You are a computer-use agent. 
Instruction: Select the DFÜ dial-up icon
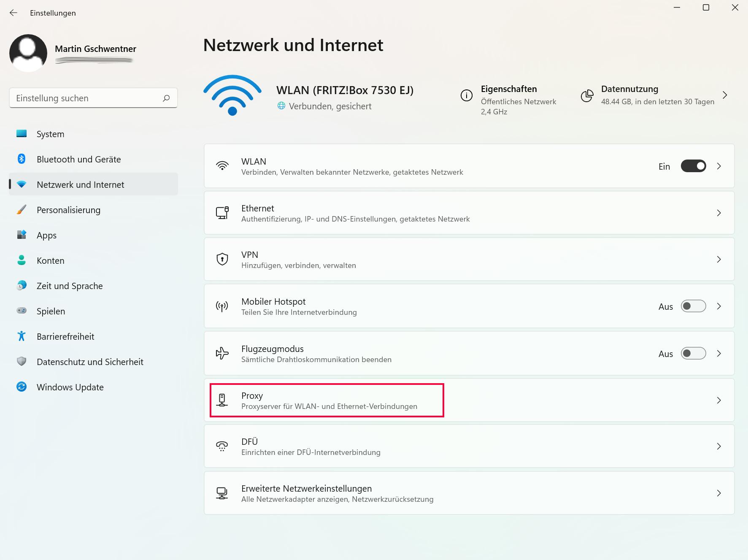click(222, 446)
